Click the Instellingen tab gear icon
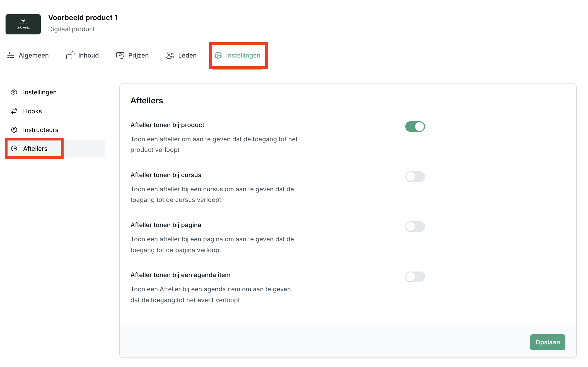 (x=218, y=55)
